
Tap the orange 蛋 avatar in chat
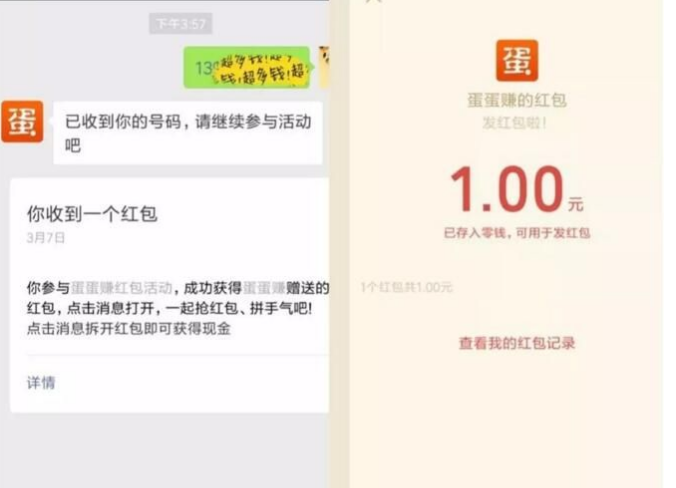coord(22,122)
